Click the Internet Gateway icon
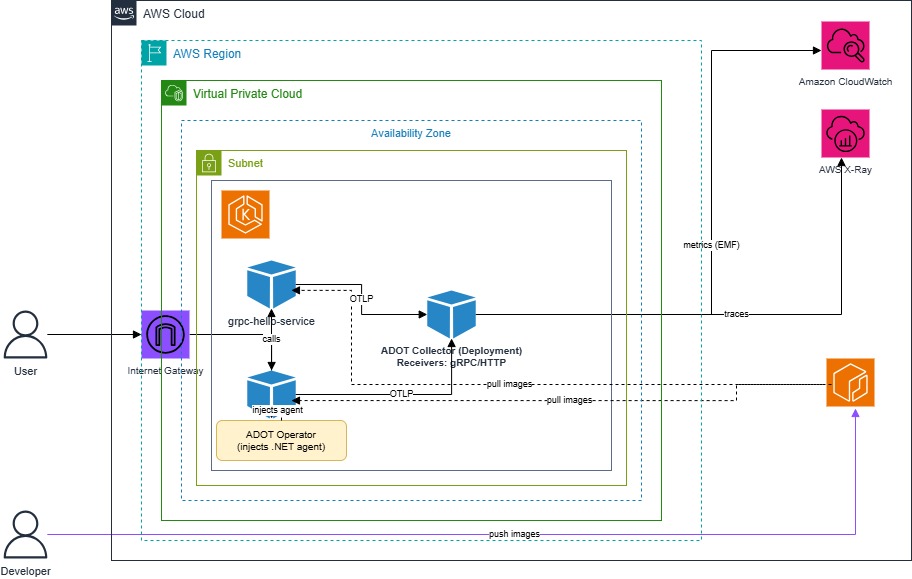 coord(166,335)
